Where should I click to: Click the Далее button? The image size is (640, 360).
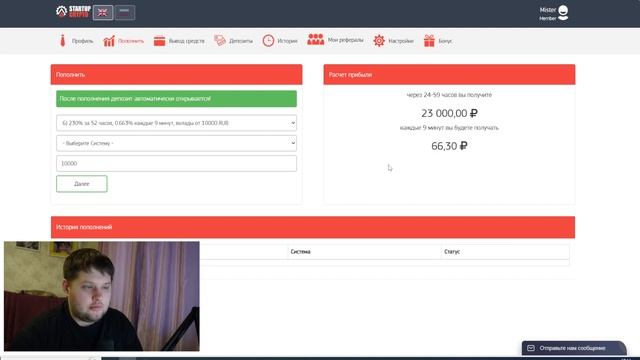coord(82,184)
